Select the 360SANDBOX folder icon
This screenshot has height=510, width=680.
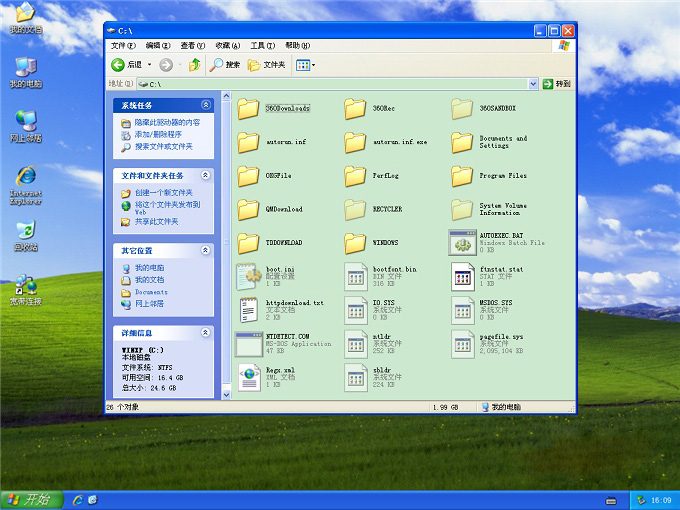[x=462, y=108]
